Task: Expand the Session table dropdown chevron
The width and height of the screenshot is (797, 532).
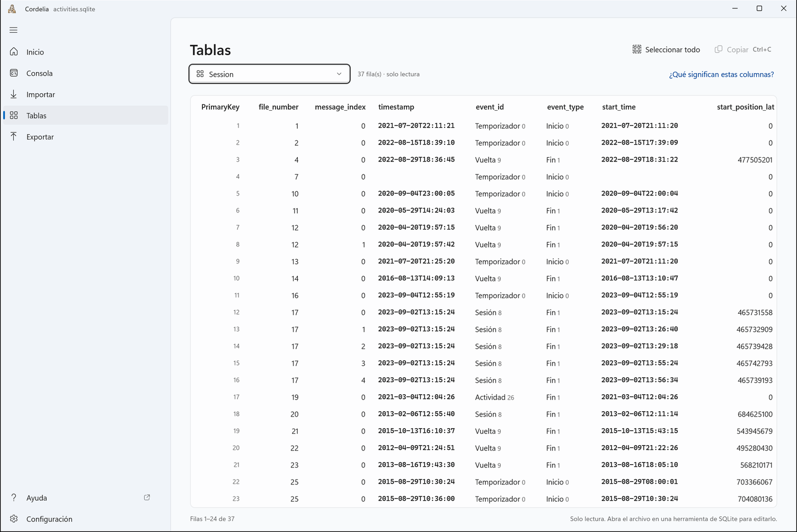Action: (x=339, y=74)
